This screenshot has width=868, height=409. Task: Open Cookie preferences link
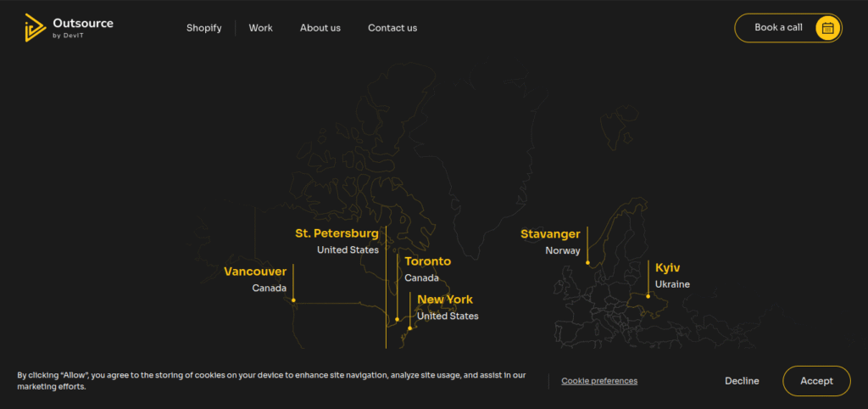[598, 381]
